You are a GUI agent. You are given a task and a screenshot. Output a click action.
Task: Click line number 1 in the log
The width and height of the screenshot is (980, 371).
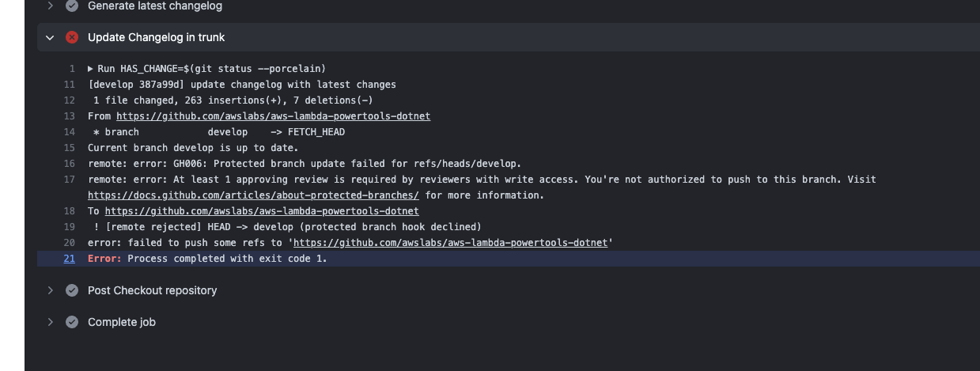71,69
